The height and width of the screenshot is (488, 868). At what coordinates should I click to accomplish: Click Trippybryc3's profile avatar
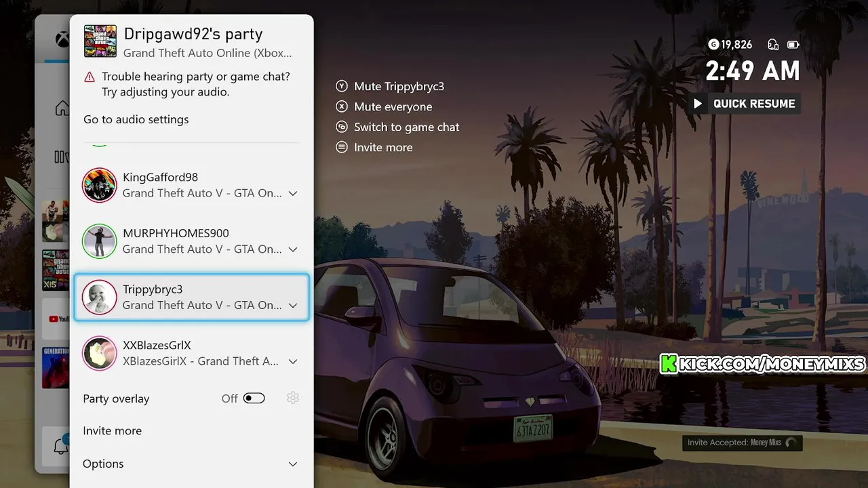(99, 297)
